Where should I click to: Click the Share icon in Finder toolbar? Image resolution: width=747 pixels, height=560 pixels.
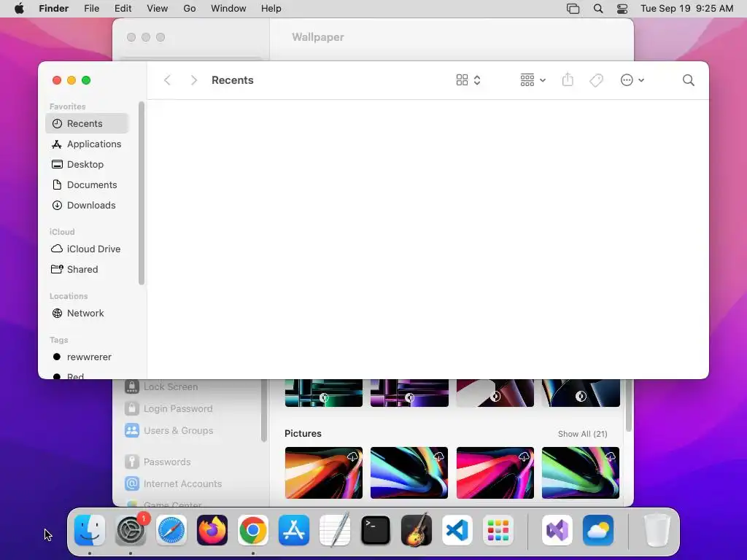tap(568, 80)
